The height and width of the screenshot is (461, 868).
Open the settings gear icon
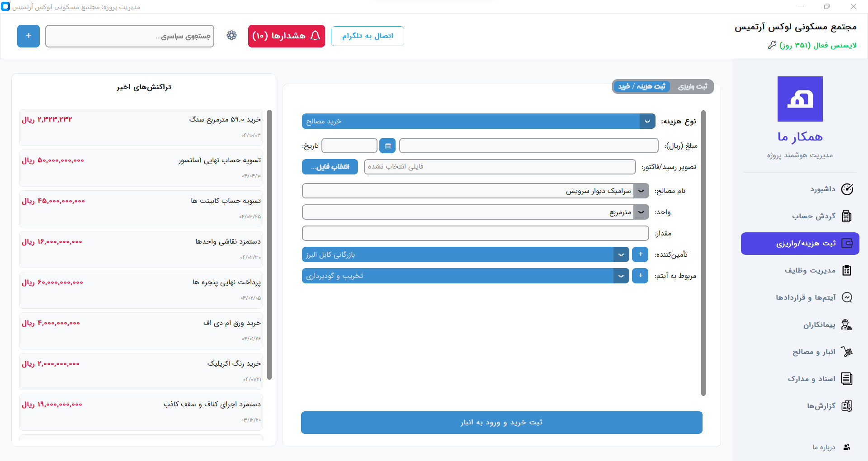pyautogui.click(x=231, y=36)
